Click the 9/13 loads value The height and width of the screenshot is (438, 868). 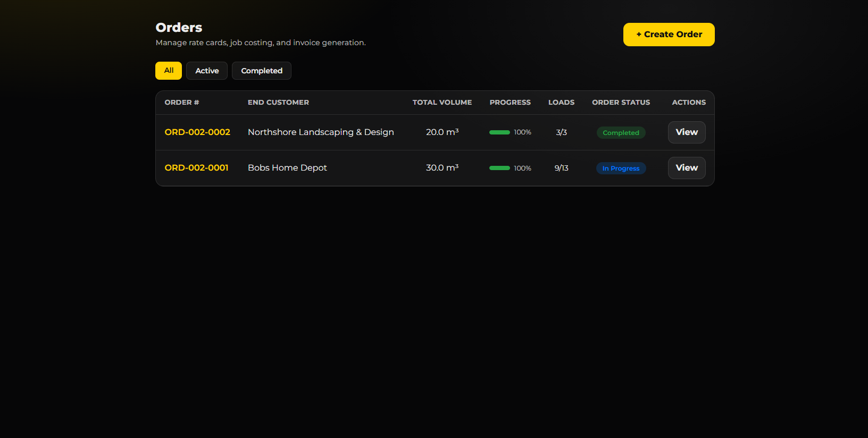tap(561, 168)
